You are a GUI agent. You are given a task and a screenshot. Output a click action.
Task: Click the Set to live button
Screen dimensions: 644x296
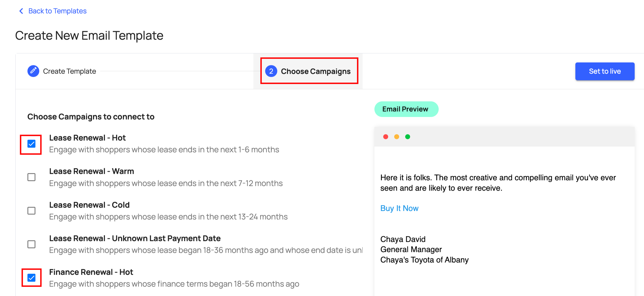[x=604, y=71]
